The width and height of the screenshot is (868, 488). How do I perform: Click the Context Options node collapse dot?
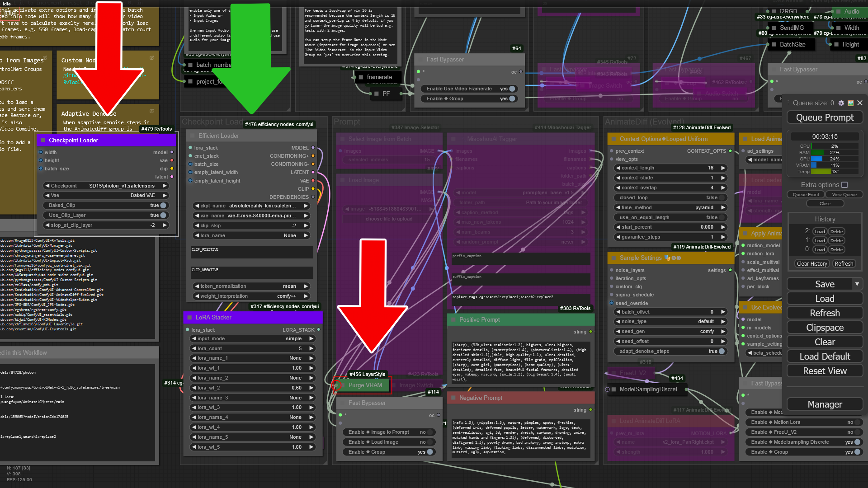pyautogui.click(x=613, y=139)
